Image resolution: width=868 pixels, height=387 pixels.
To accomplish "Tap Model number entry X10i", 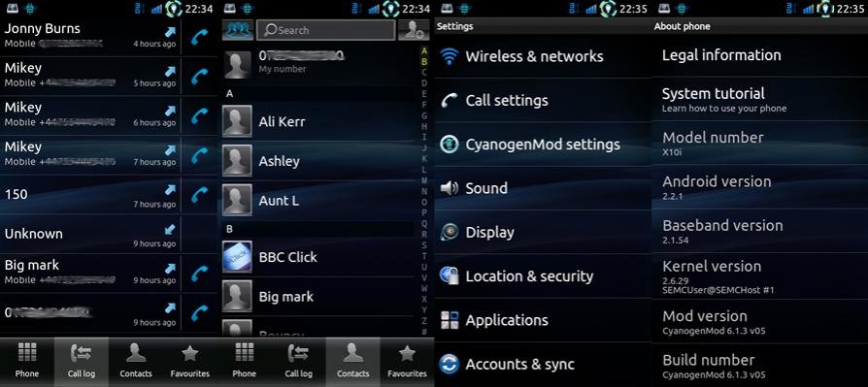I will pos(760,144).
